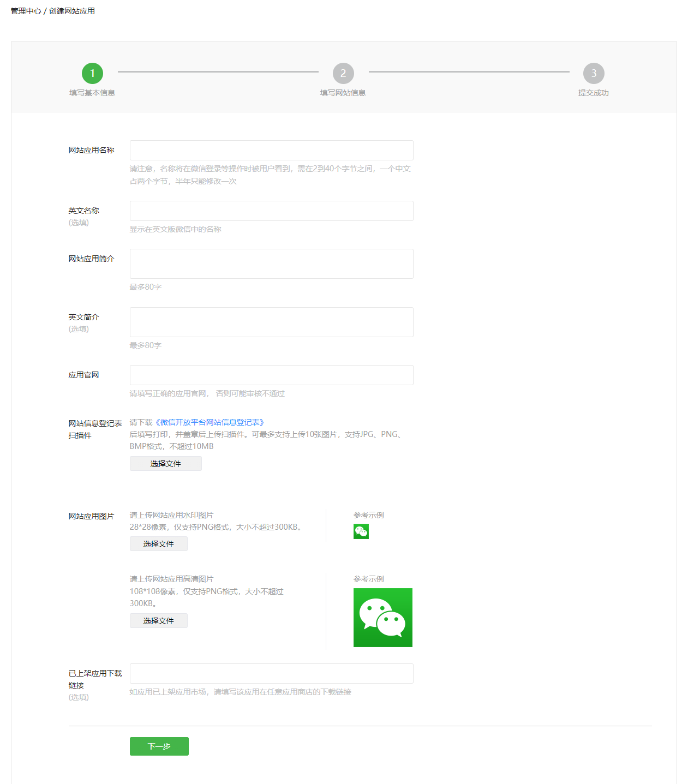Click into the 英文简介 text area
This screenshot has height=784, width=694.
coord(271,322)
